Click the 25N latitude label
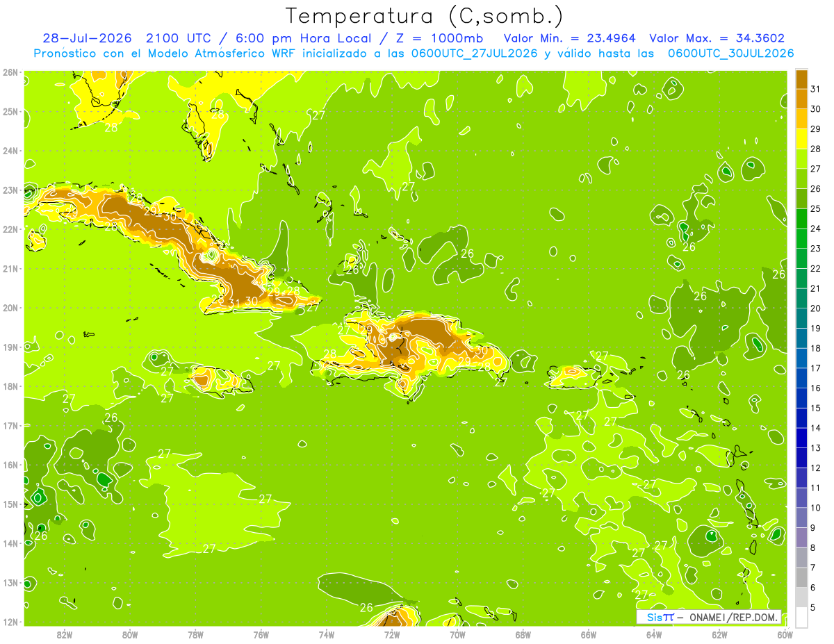This screenshot has width=834, height=644. (x=10, y=112)
